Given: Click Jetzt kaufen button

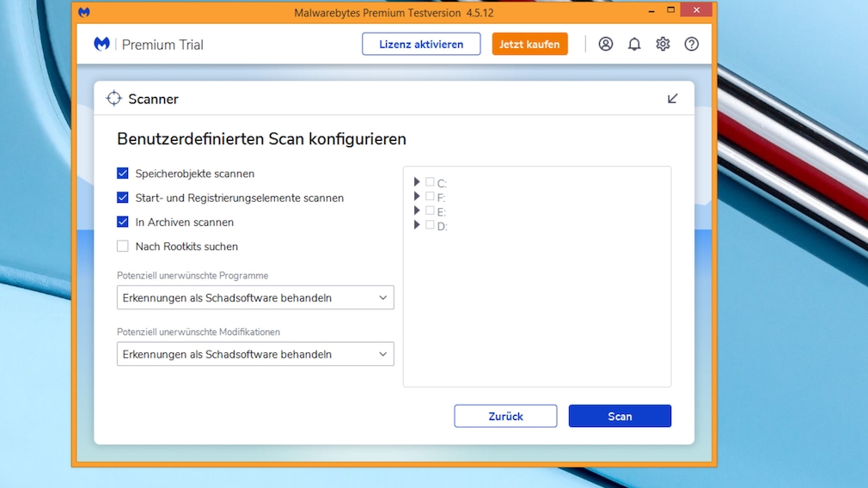Looking at the screenshot, I should 529,45.
